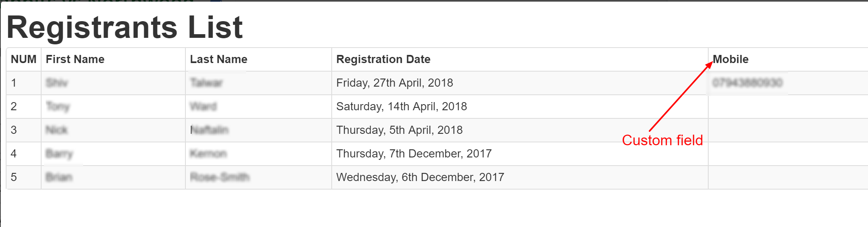This screenshot has height=227, width=868.
Task: Click row number 1 in NUM column
Action: pyautogui.click(x=14, y=83)
